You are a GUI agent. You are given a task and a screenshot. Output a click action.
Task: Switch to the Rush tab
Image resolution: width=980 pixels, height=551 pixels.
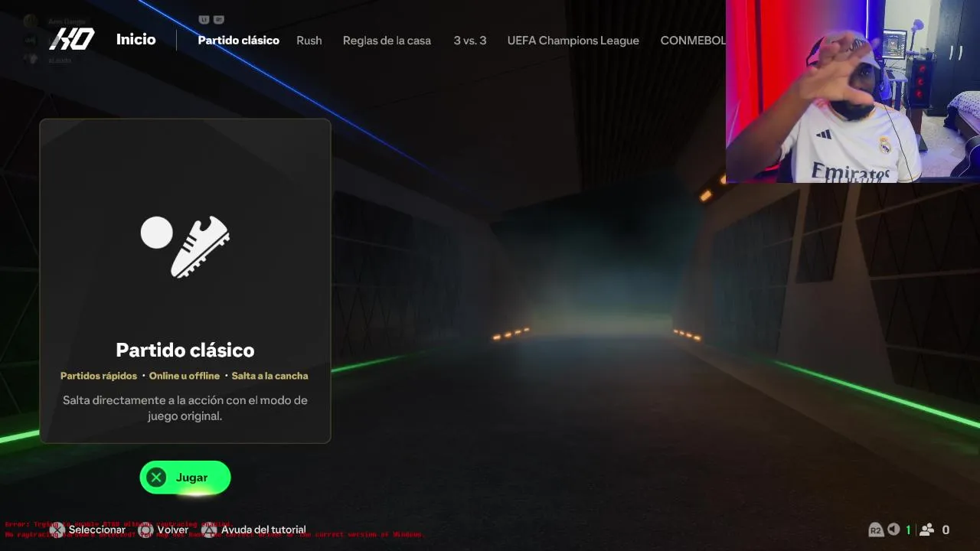click(309, 40)
